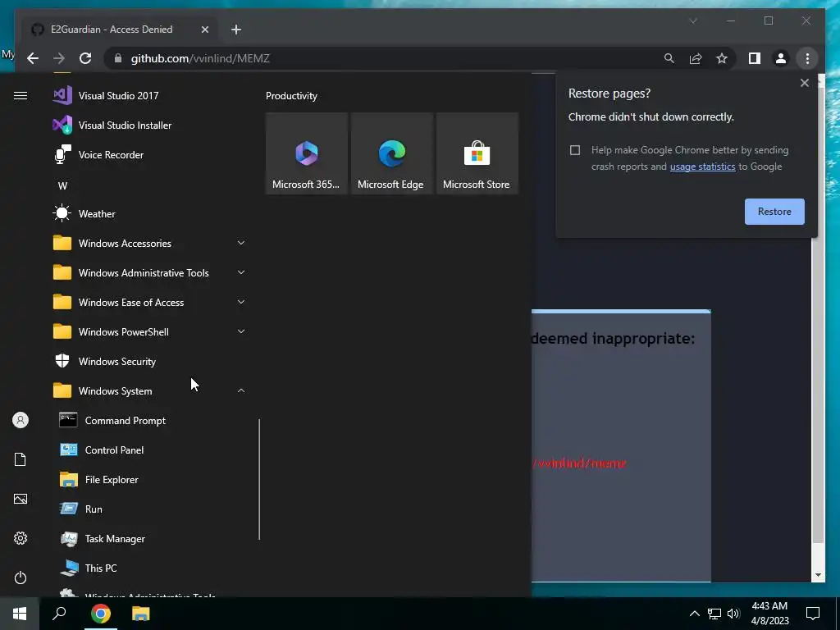Open Windows Security
840x630 pixels.
[x=150, y=362]
